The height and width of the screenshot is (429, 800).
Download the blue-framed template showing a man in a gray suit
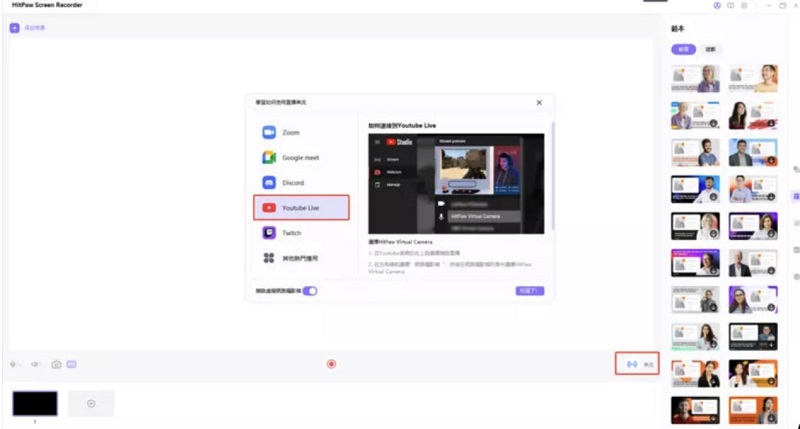[771, 160]
